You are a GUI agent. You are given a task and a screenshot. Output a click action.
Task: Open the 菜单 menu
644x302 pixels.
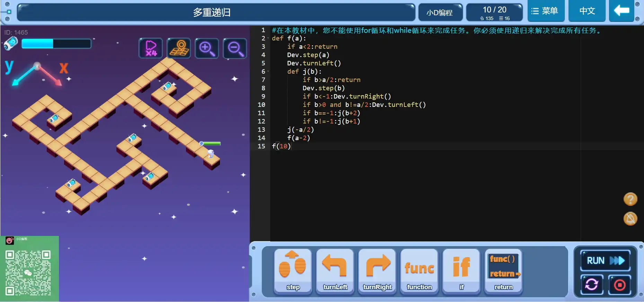coord(546,11)
